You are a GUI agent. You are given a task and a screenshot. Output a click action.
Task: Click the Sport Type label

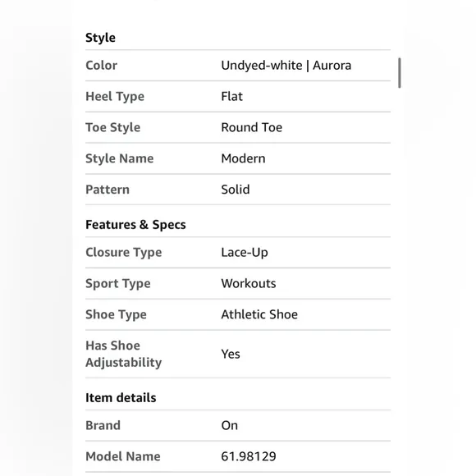[118, 284]
